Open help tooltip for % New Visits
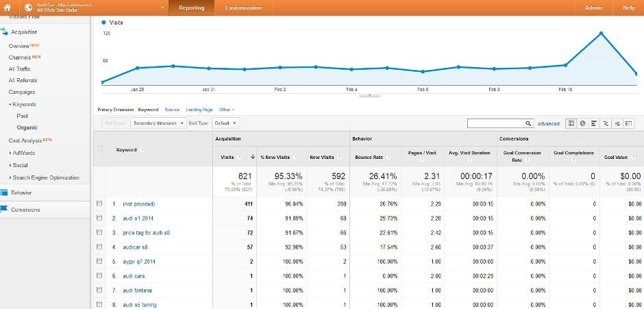 [x=295, y=158]
